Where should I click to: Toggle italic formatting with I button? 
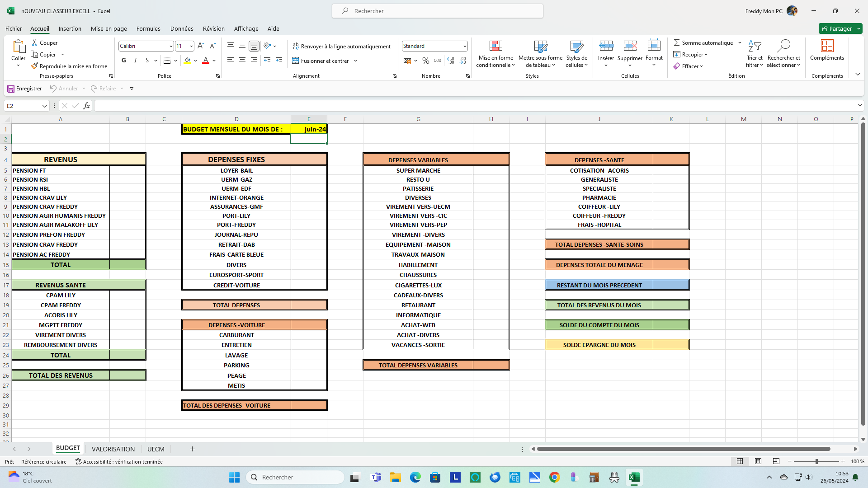[136, 61]
